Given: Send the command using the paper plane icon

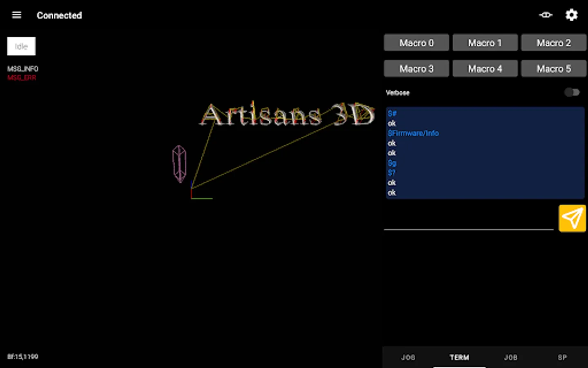Looking at the screenshot, I should [572, 218].
